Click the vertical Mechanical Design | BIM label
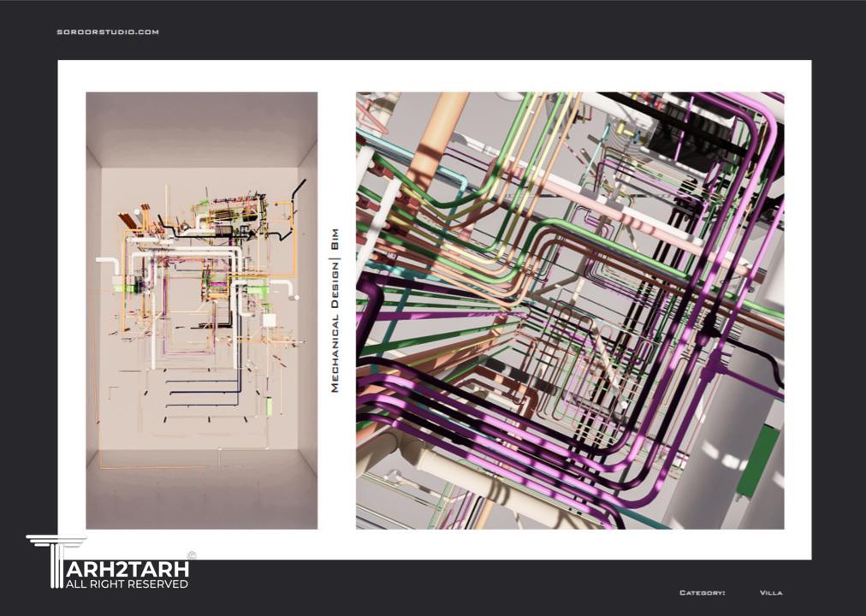Viewport: 866px width, 616px height. [335, 311]
